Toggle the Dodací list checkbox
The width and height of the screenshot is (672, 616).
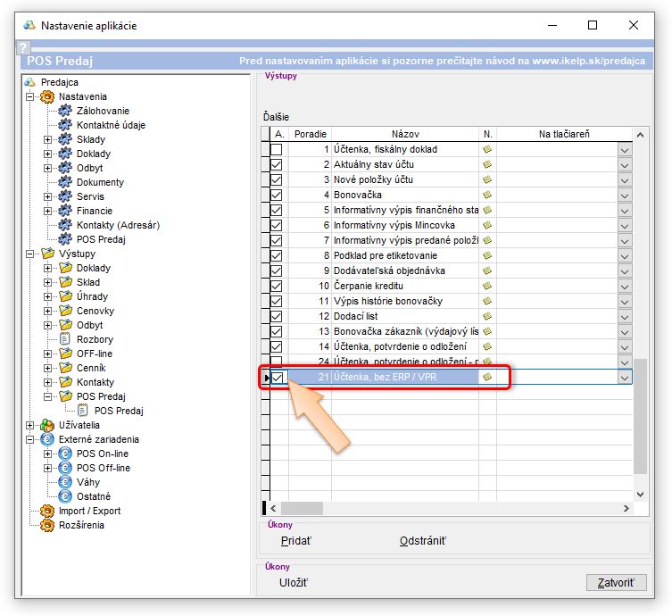click(x=277, y=317)
